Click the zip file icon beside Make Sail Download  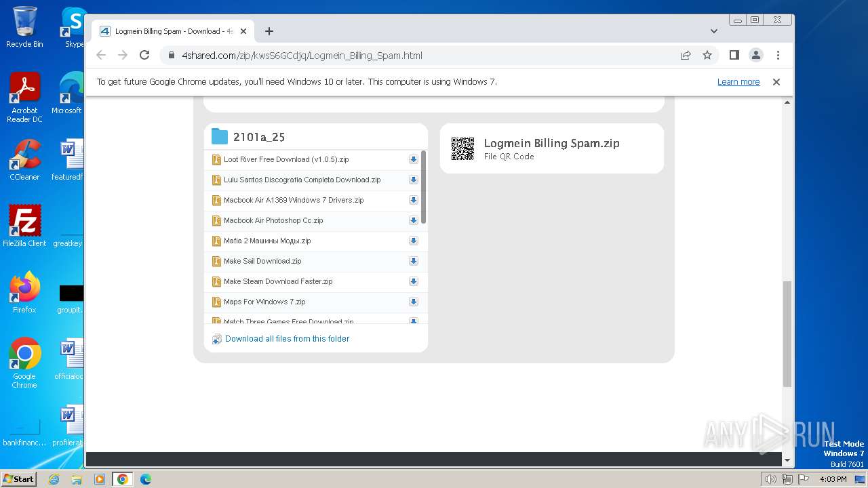(216, 261)
